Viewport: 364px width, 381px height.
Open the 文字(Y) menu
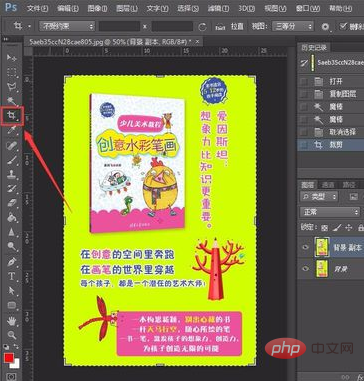point(157,8)
